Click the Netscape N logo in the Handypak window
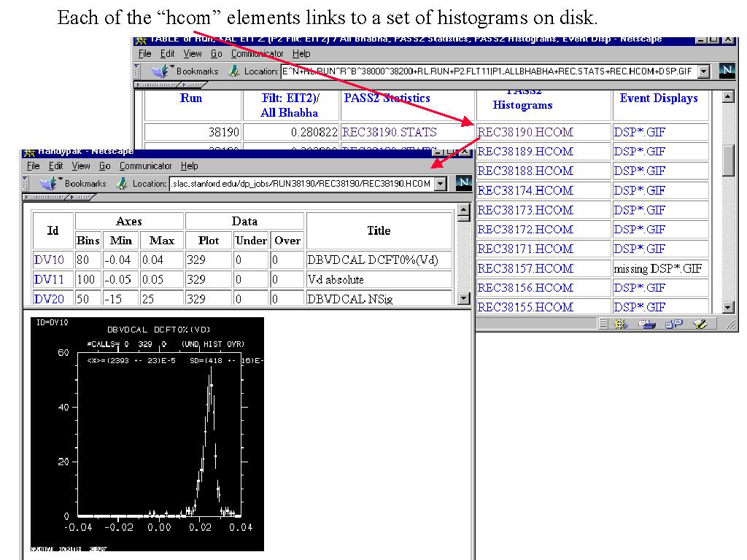Screen dimensions: 747x560 tap(462, 183)
